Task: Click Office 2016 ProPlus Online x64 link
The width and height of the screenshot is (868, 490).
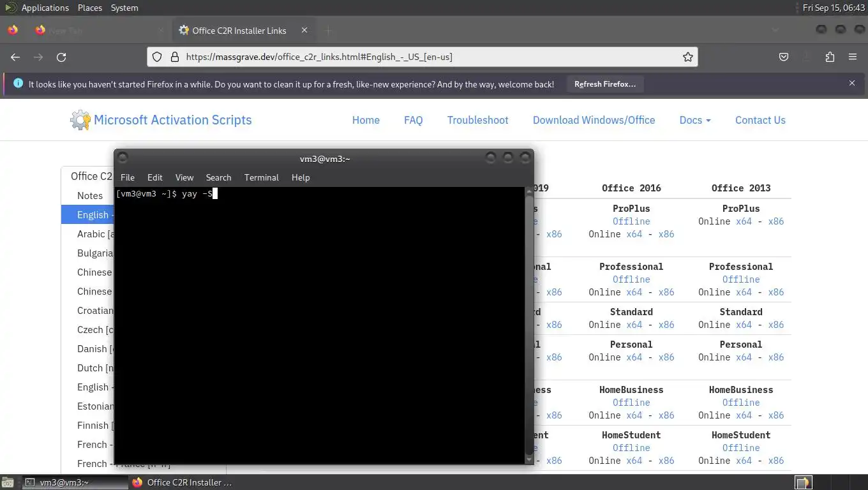Action: 634,234
